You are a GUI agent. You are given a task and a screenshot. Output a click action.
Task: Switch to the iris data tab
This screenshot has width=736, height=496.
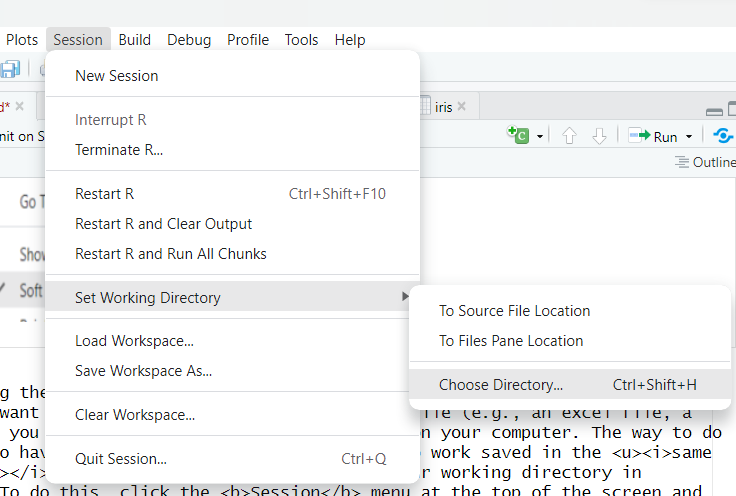click(443, 107)
